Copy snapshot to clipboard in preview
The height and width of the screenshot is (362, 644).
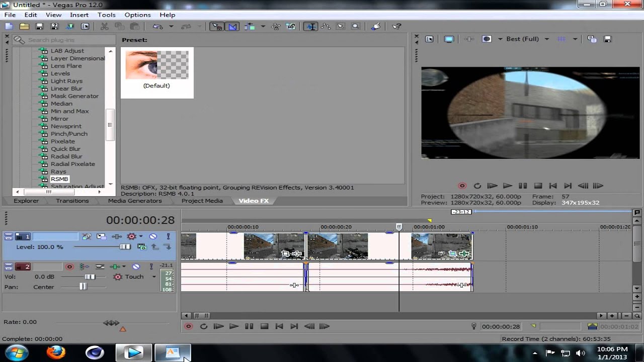[592, 39]
